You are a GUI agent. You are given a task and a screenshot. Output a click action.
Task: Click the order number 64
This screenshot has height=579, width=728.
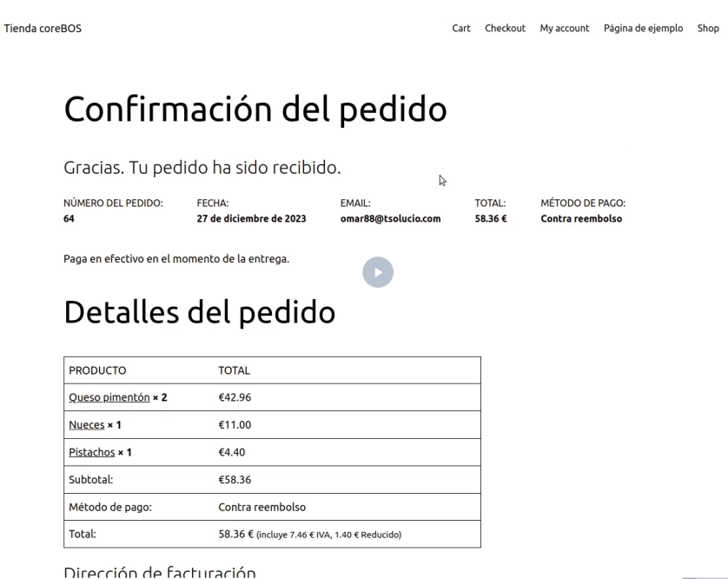pos(69,219)
